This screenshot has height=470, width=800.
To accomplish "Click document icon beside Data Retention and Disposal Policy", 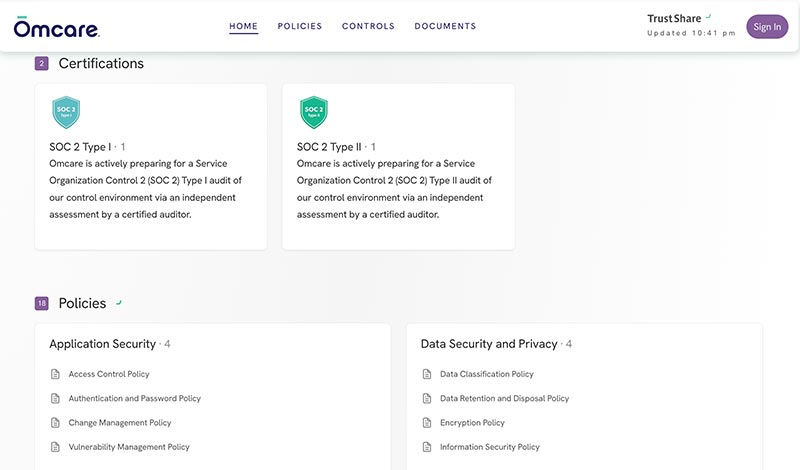I will [427, 398].
